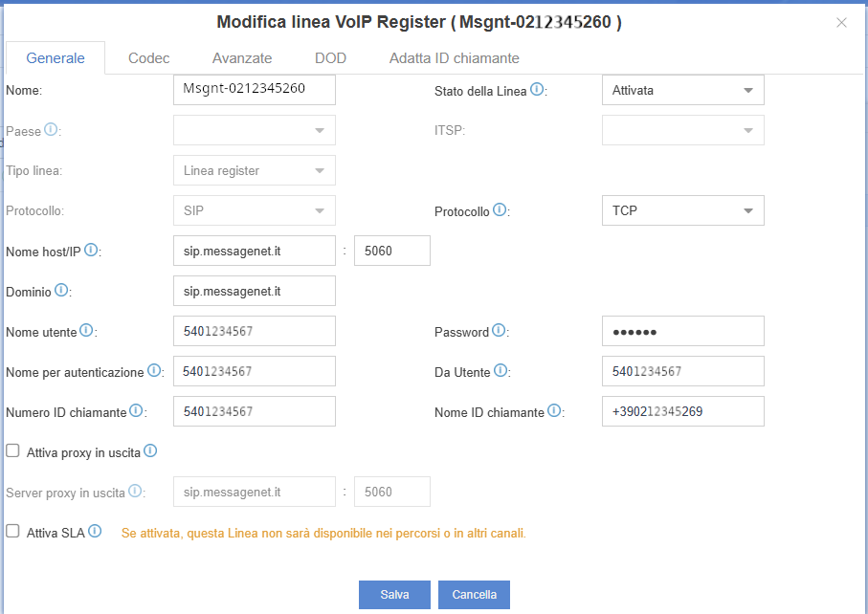This screenshot has height=614, width=868.
Task: Click info icon beside Dominio label
Action: click(61, 290)
